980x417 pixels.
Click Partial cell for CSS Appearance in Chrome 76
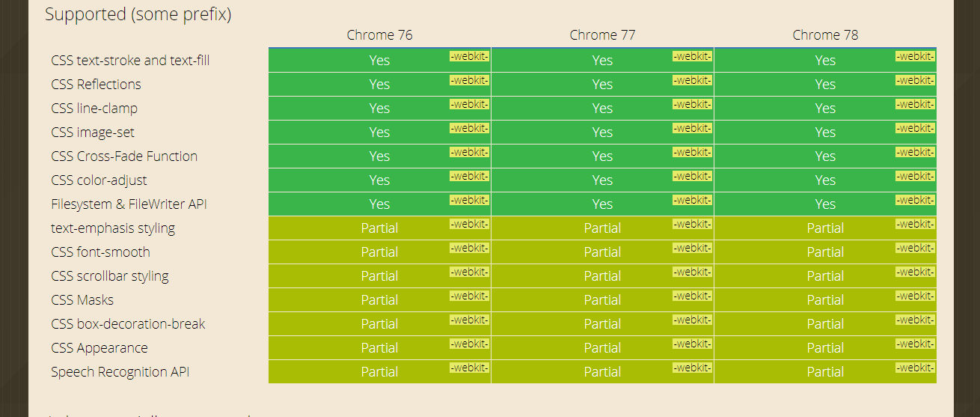[x=379, y=348]
